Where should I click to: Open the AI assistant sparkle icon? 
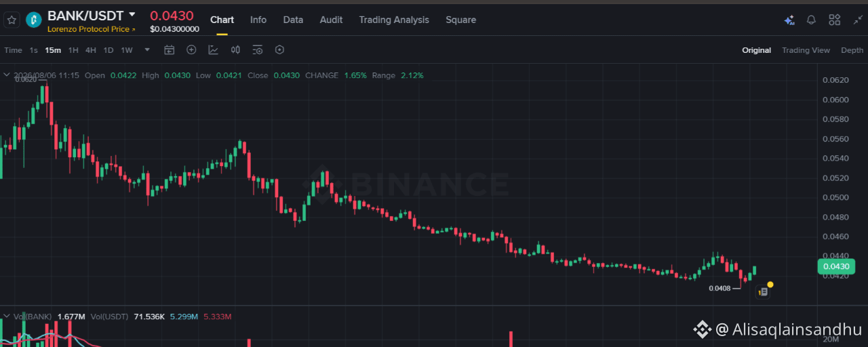789,20
